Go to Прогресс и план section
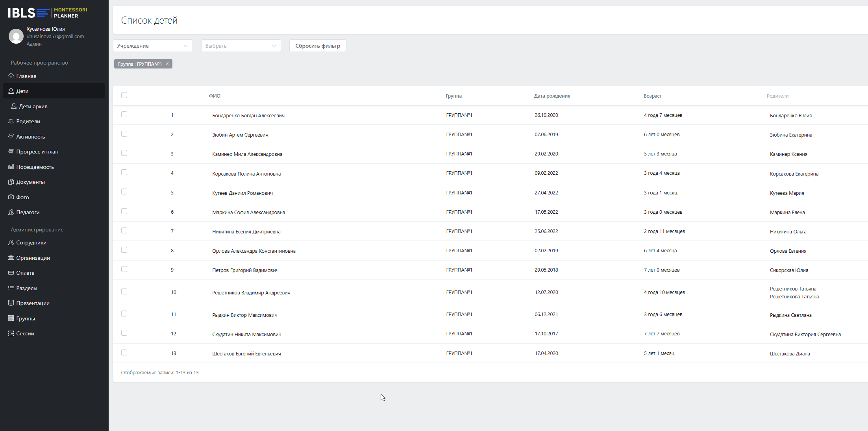This screenshot has width=868, height=431. click(x=37, y=152)
